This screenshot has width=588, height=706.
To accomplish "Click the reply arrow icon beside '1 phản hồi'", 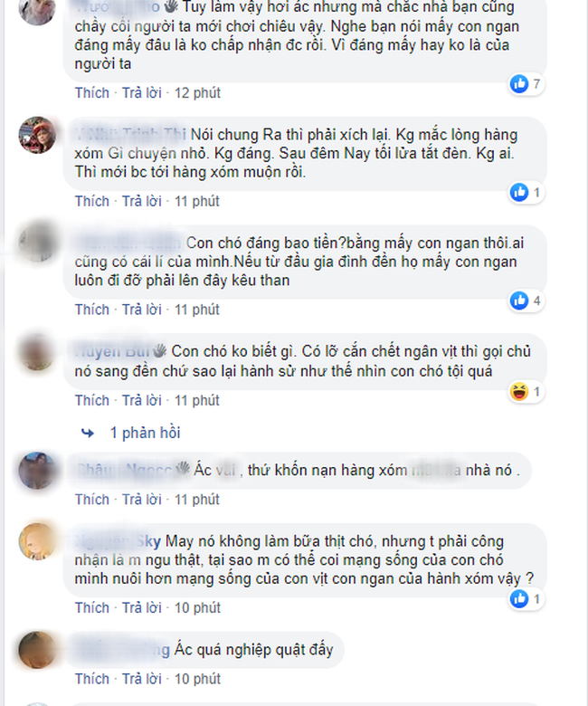I will [x=88, y=434].
